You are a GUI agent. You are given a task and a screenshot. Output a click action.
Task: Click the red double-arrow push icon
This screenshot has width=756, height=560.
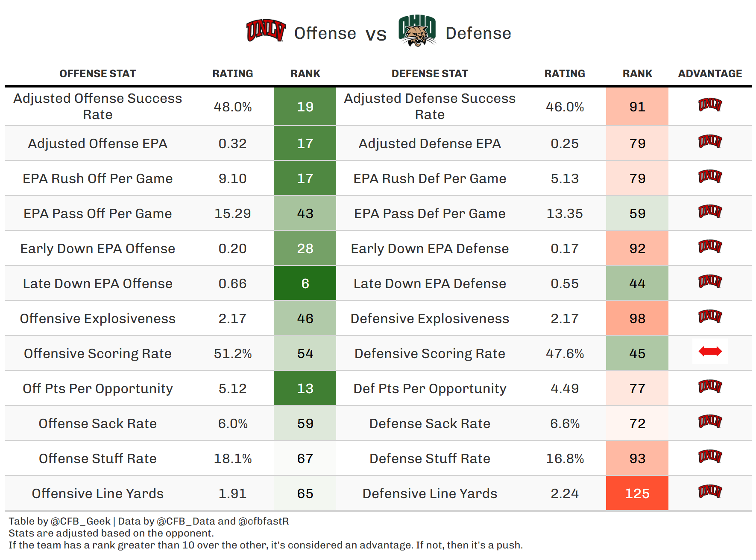point(710,352)
